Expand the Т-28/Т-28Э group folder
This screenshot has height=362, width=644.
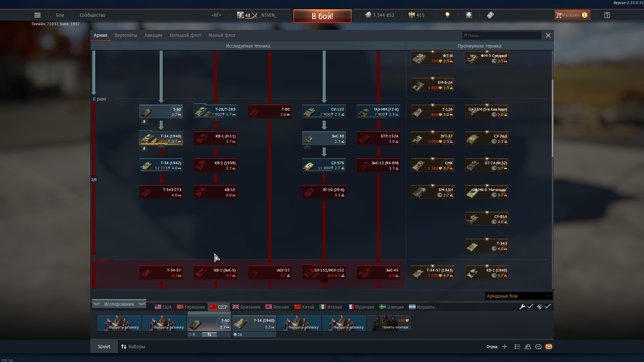(215, 119)
